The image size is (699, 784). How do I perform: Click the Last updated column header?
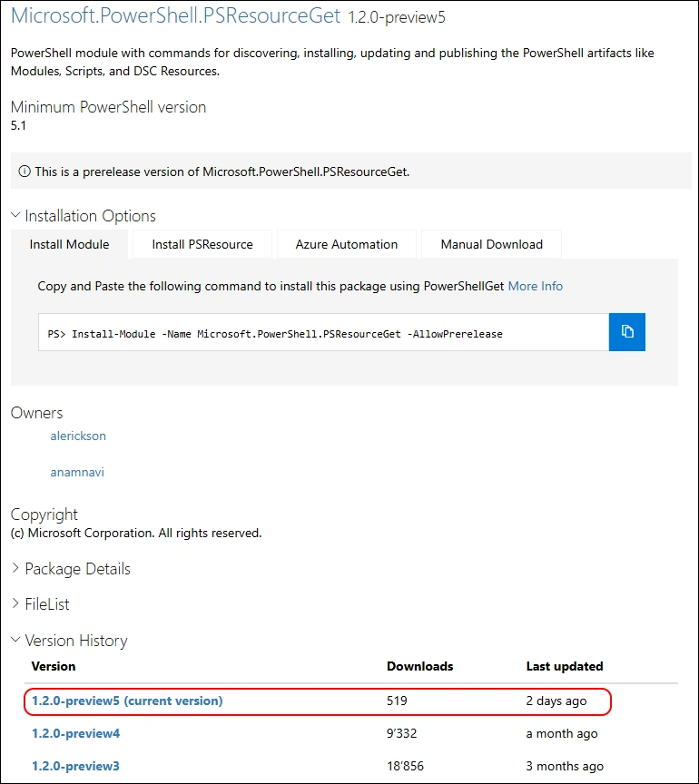(x=564, y=666)
